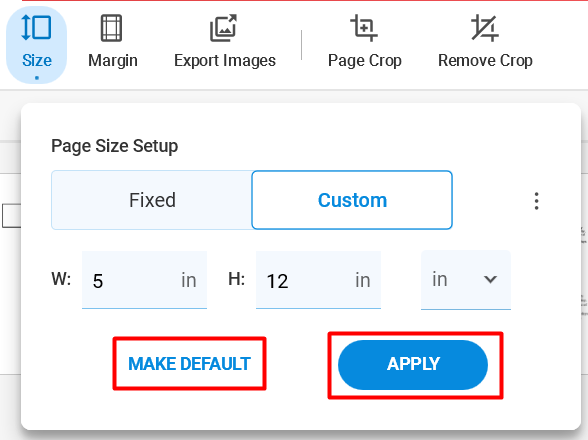
Task: Select the Custom page size option
Action: pos(352,200)
